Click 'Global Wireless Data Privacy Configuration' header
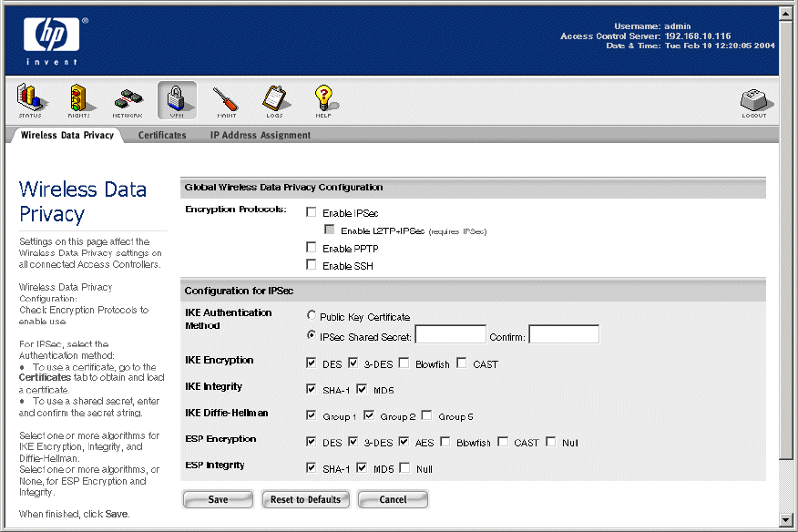The image size is (798, 532). (283, 188)
